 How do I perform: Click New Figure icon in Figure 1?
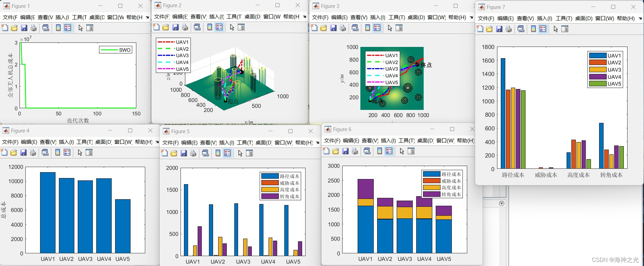[5, 28]
